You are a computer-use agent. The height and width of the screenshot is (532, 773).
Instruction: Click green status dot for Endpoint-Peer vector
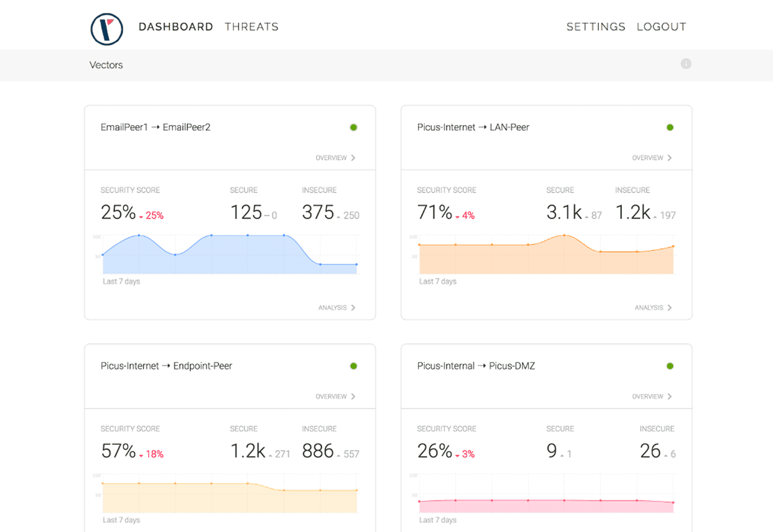[354, 366]
